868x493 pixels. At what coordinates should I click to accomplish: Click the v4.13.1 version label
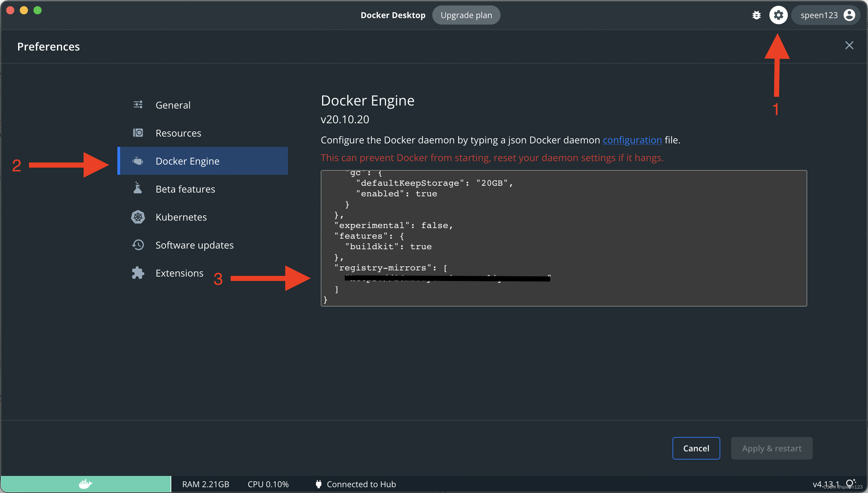826,484
